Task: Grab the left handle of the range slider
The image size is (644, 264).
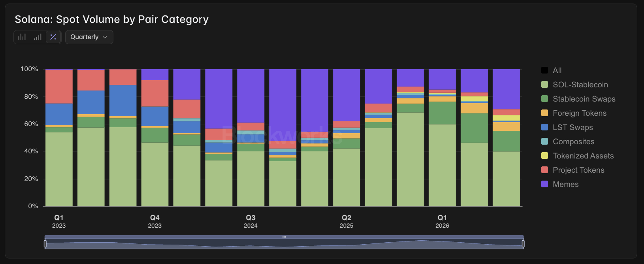Action: point(45,244)
